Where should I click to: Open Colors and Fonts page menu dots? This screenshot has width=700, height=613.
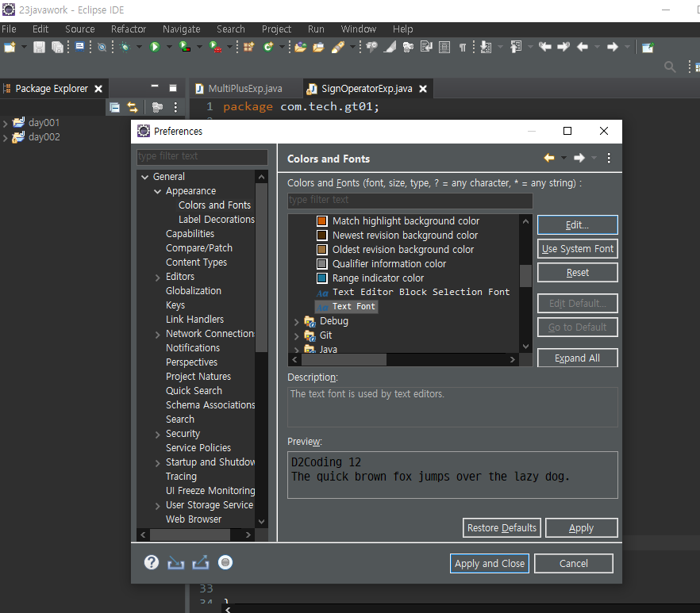click(609, 158)
